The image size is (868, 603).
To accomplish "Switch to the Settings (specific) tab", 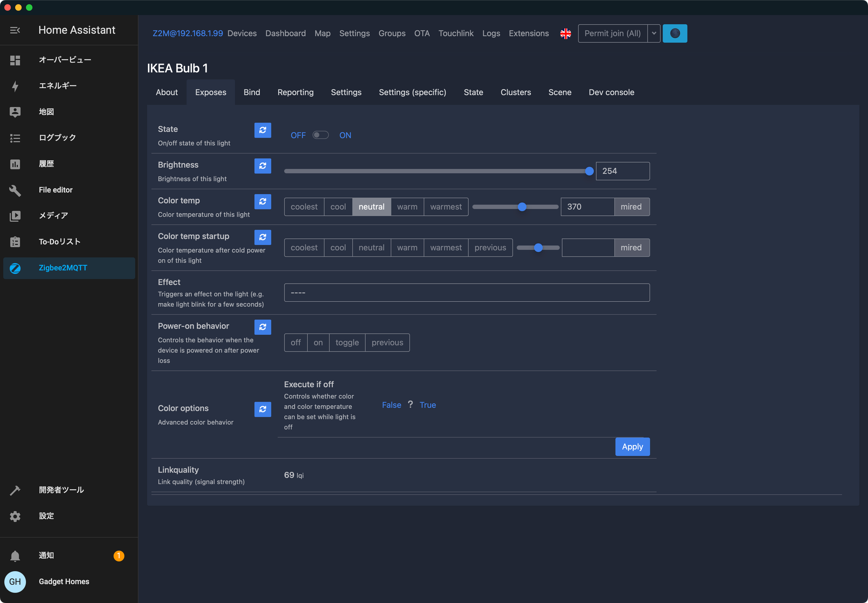I will (412, 92).
